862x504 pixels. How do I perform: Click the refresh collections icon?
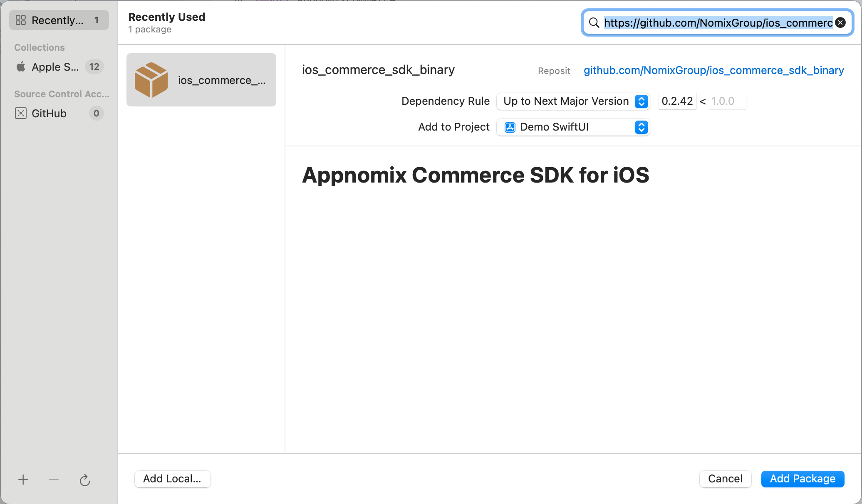click(84, 480)
